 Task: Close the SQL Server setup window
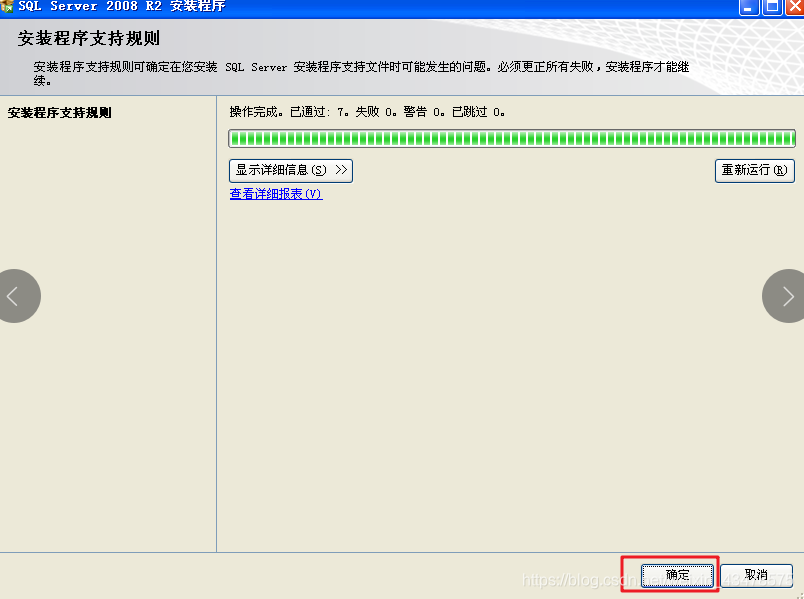click(795, 7)
